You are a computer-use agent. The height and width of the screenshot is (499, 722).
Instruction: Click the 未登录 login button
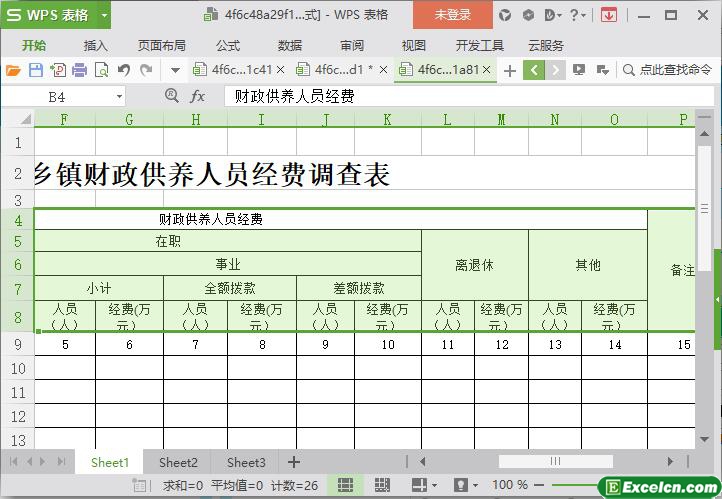coord(452,15)
